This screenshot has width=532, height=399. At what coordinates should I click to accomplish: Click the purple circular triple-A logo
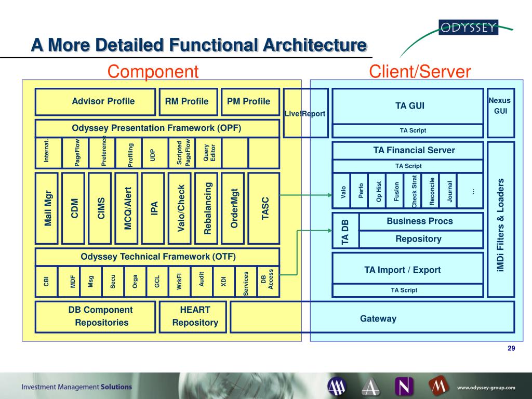pyautogui.click(x=337, y=387)
